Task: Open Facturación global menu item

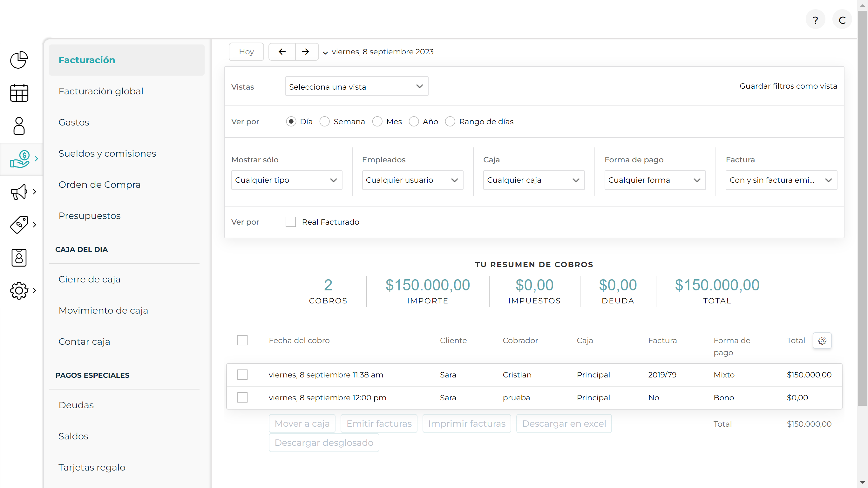Action: (x=101, y=91)
